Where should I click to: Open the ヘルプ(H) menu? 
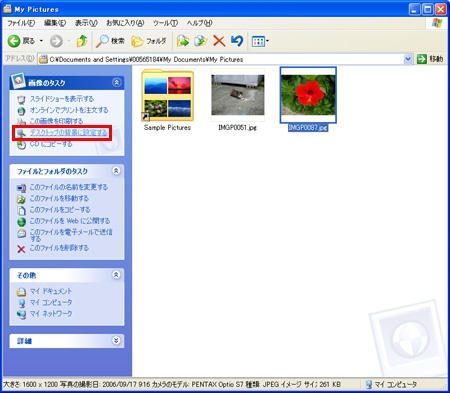(199, 23)
